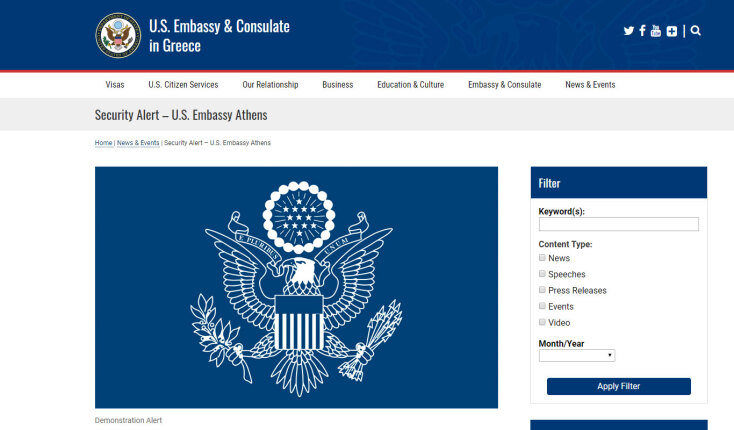Tick the Press Releases checkbox
This screenshot has height=430, width=734.
543,290
